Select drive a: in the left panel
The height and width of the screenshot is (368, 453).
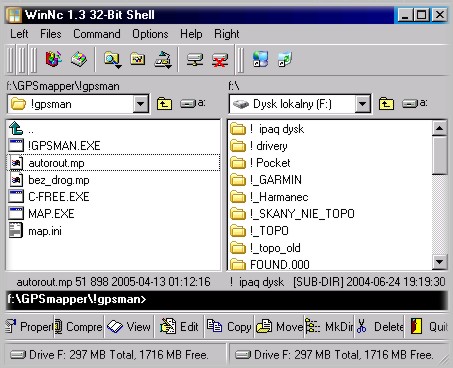[193, 103]
